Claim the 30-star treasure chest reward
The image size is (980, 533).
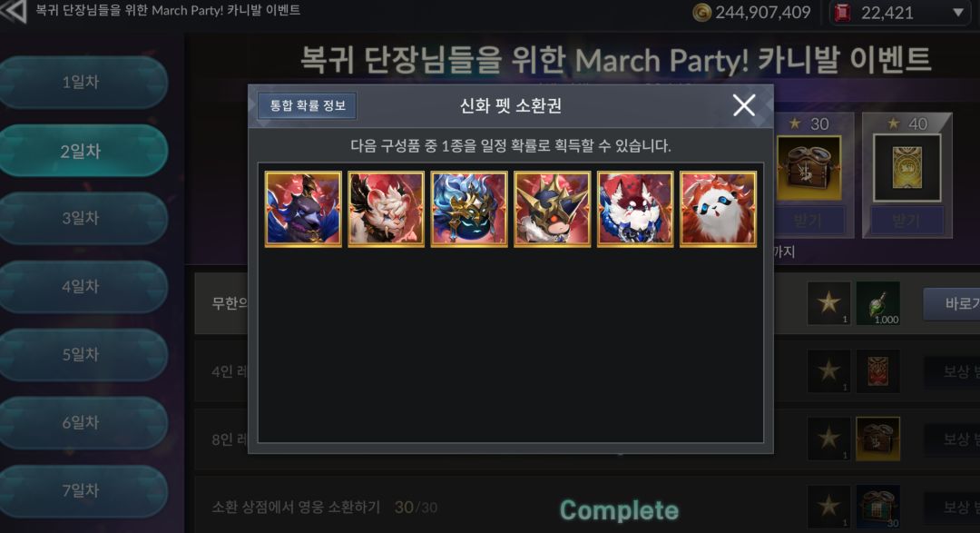[x=808, y=221]
